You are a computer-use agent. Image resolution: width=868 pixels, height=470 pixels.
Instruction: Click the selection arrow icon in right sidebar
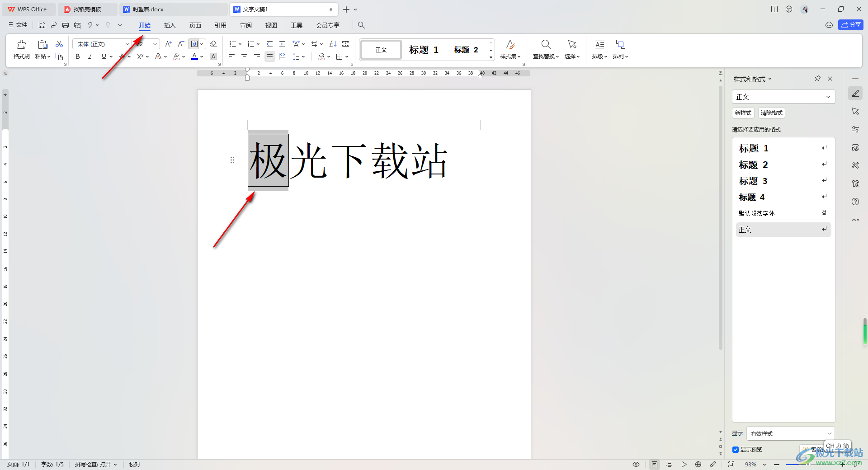855,111
